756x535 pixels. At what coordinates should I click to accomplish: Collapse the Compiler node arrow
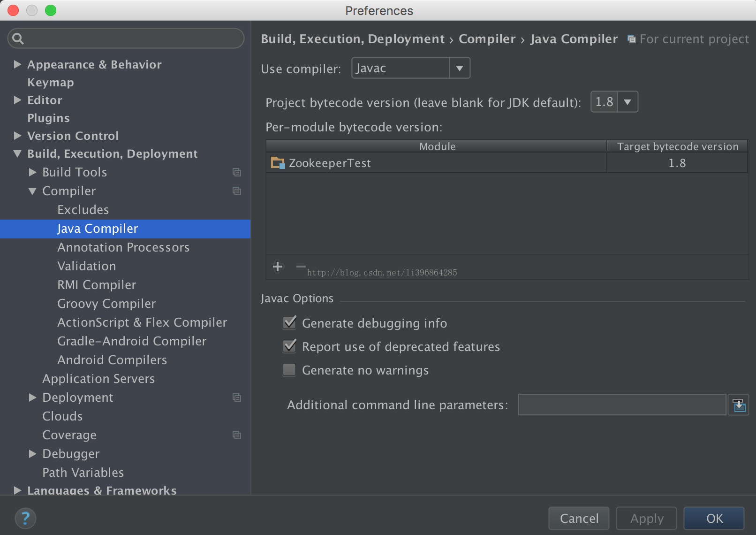tap(32, 191)
